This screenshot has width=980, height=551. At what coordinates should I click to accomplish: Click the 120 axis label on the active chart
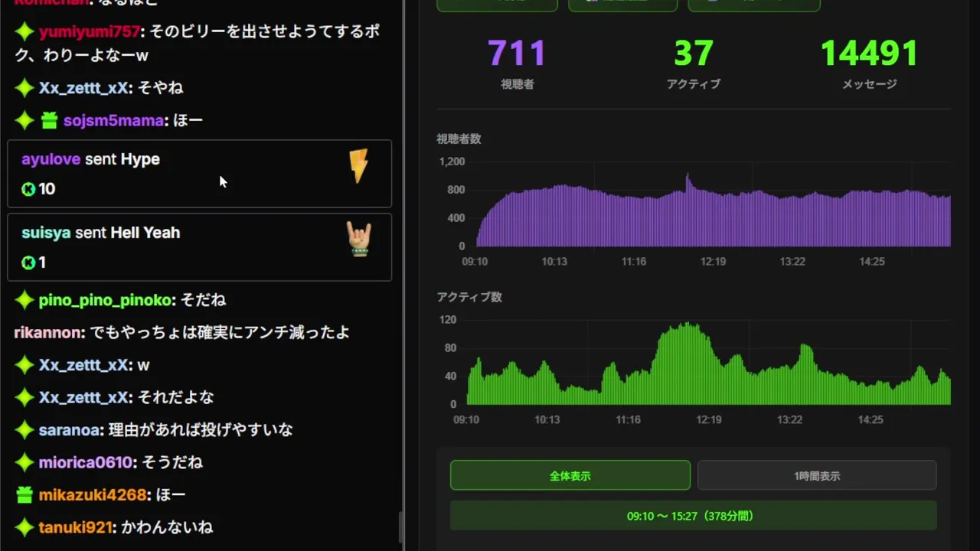(x=447, y=320)
